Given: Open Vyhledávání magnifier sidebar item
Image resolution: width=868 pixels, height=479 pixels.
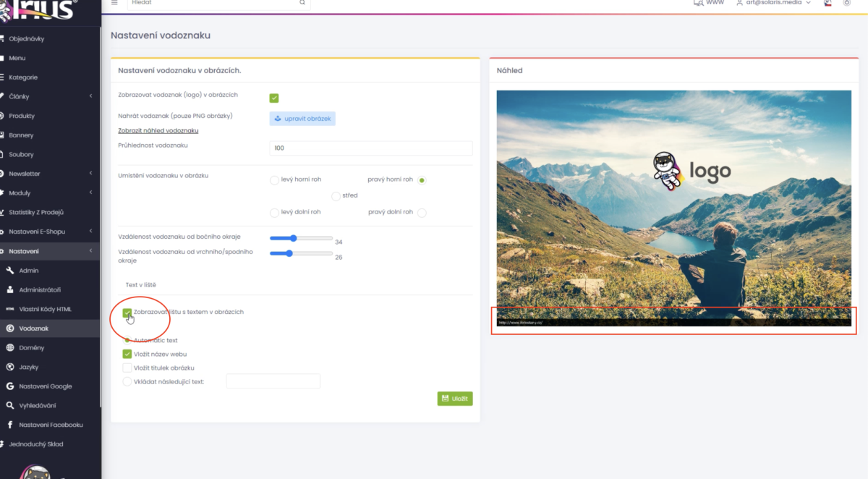Looking at the screenshot, I should pyautogui.click(x=51, y=405).
